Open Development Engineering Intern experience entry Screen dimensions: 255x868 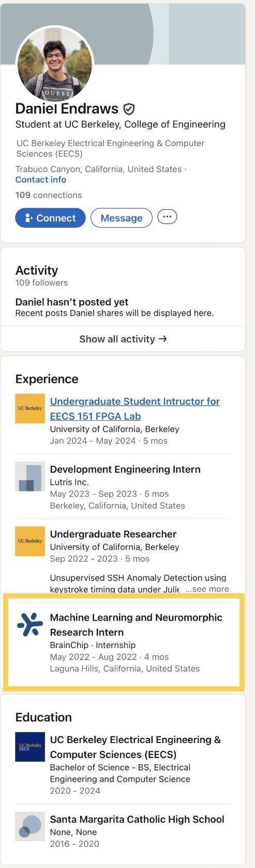pyautogui.click(x=123, y=487)
